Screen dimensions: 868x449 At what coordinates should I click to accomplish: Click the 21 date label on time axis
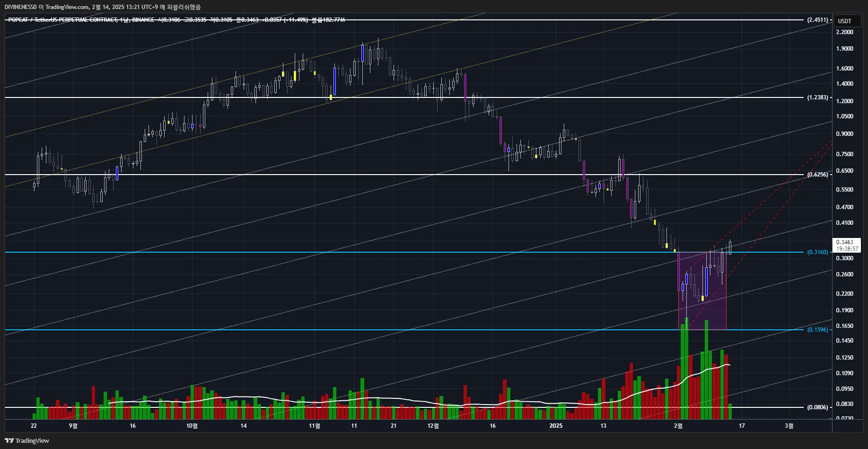tap(394, 426)
